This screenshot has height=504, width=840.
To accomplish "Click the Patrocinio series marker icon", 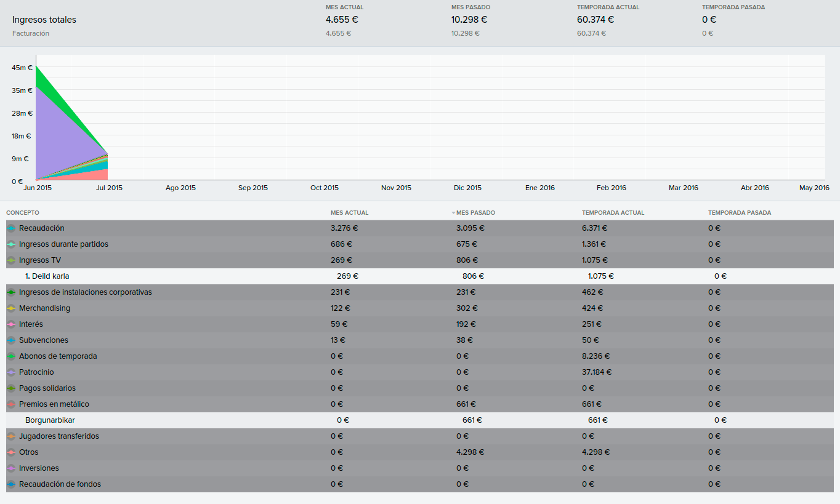I will click(x=11, y=372).
